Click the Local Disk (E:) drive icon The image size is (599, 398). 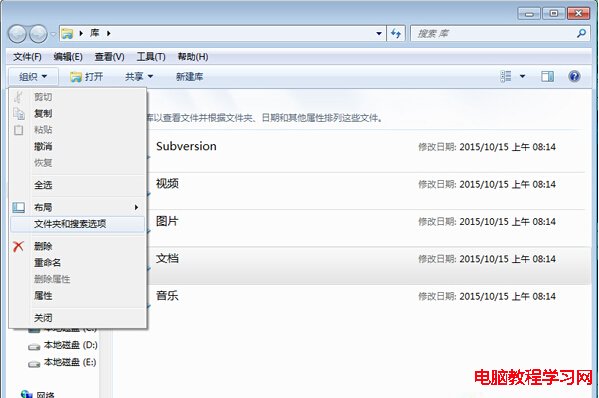(x=34, y=364)
